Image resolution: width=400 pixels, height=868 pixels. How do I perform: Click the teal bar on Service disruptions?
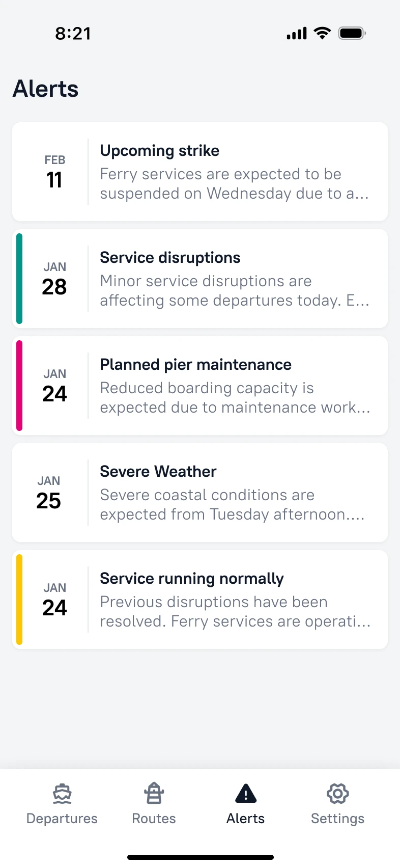pos(19,279)
